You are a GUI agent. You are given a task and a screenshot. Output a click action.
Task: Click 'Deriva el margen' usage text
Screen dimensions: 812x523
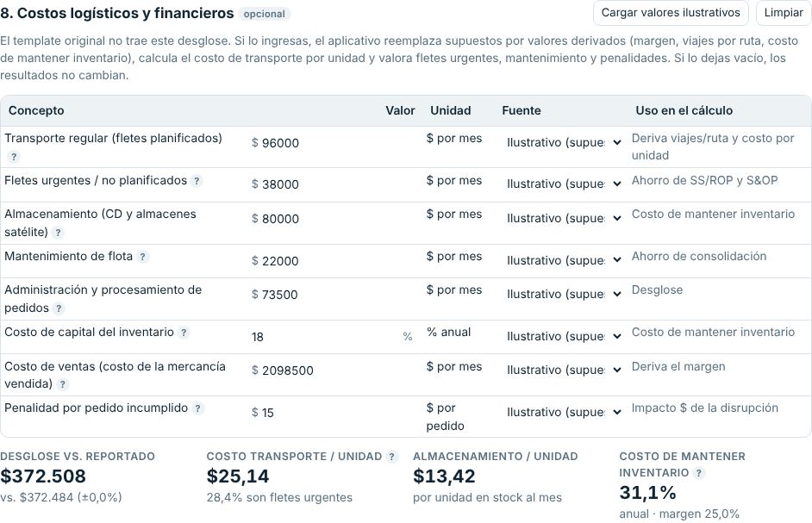[x=678, y=367]
